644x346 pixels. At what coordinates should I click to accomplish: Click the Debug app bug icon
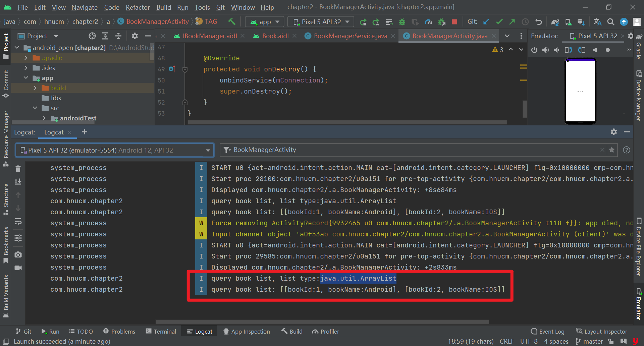(x=402, y=22)
